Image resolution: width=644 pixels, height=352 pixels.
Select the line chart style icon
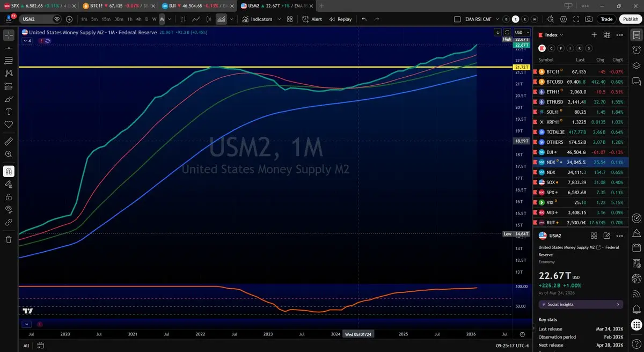pyautogui.click(x=196, y=19)
